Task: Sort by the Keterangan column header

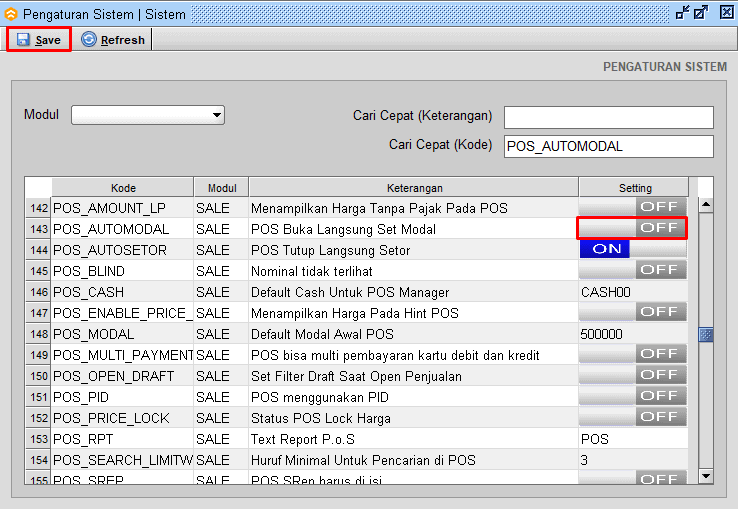Action: (x=414, y=187)
